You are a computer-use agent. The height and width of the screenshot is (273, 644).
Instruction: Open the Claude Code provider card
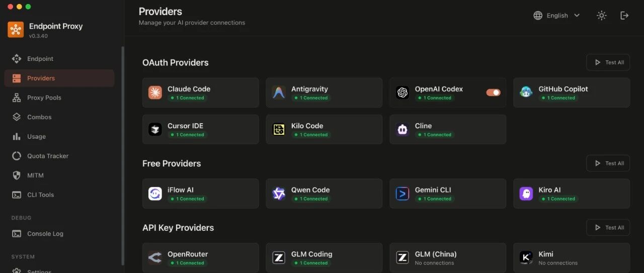tap(201, 93)
